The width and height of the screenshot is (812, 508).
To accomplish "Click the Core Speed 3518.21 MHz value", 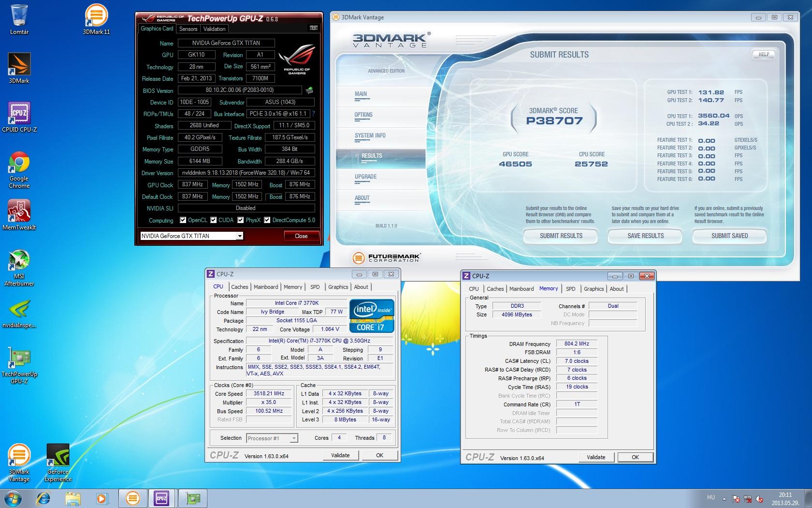I will [x=269, y=394].
